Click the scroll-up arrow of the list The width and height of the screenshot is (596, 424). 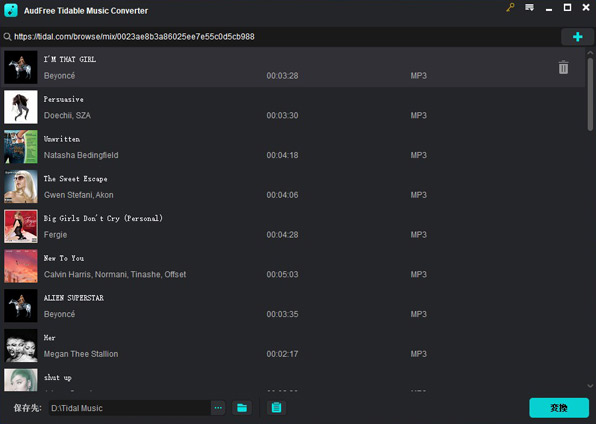coord(590,53)
